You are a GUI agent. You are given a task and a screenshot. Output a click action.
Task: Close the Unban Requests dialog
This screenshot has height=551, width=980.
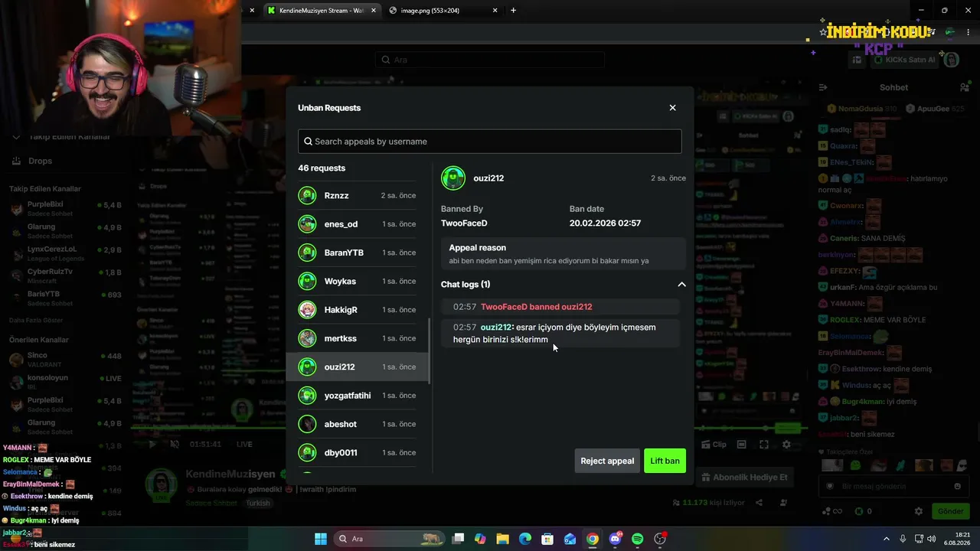coord(672,108)
